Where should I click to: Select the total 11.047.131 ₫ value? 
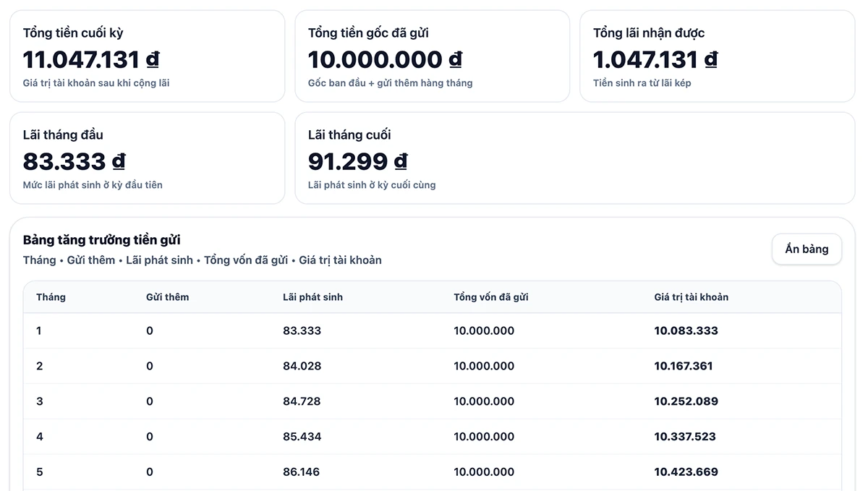click(x=91, y=59)
